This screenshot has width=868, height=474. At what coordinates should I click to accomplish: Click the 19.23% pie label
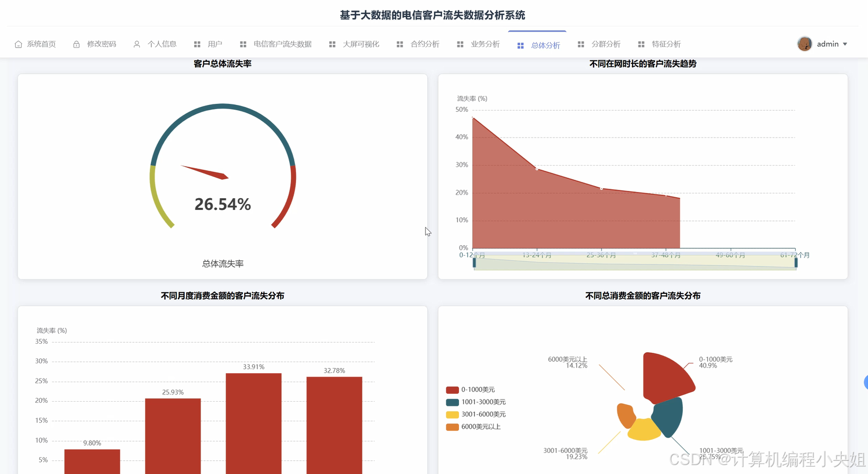pos(576,457)
